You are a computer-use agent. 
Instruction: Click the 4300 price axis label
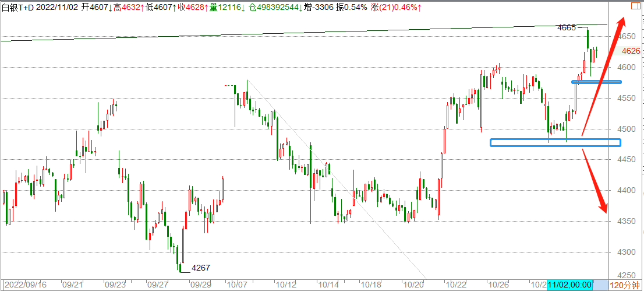[627, 253]
